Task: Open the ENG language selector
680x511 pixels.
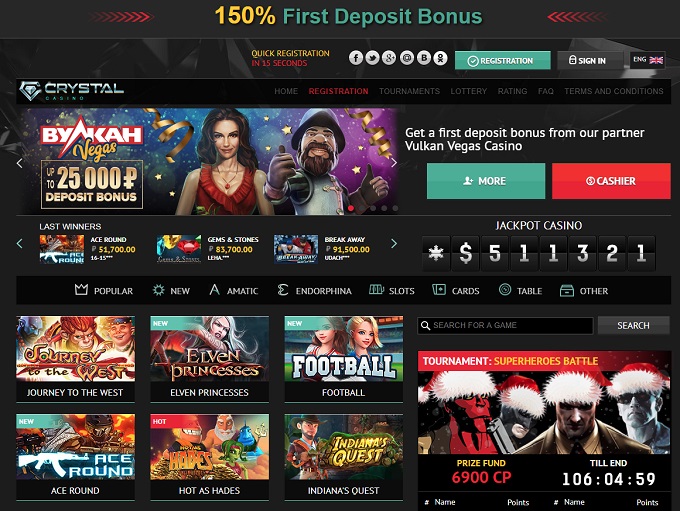Action: pyautogui.click(x=648, y=60)
